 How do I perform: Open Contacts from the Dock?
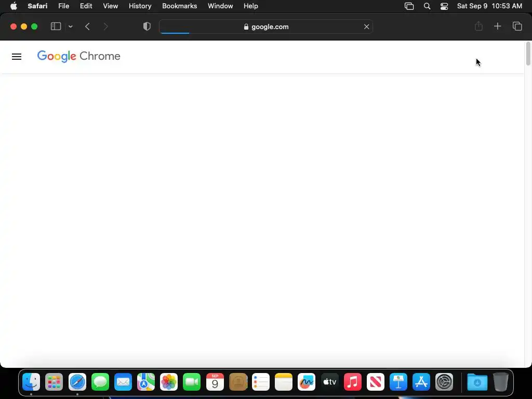tap(238, 382)
